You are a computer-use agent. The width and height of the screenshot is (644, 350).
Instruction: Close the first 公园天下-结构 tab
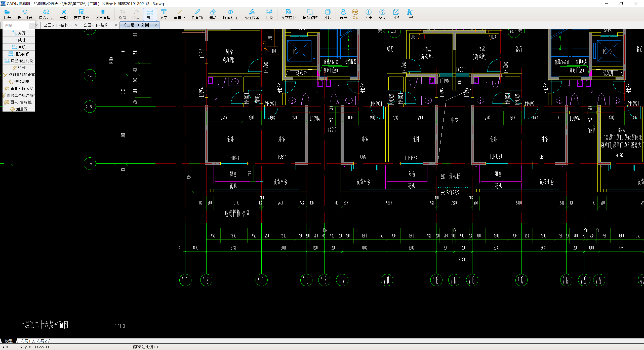76,25
